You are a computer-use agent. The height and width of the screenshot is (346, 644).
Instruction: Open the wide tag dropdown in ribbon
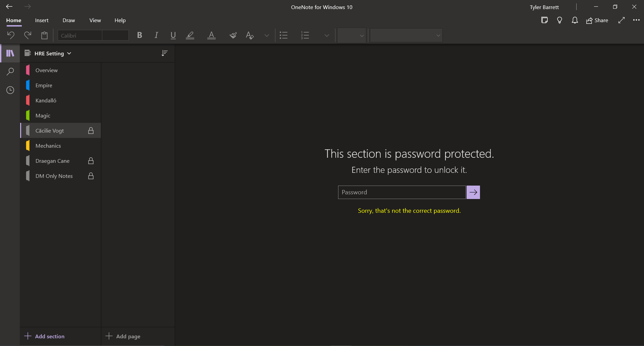(406, 35)
